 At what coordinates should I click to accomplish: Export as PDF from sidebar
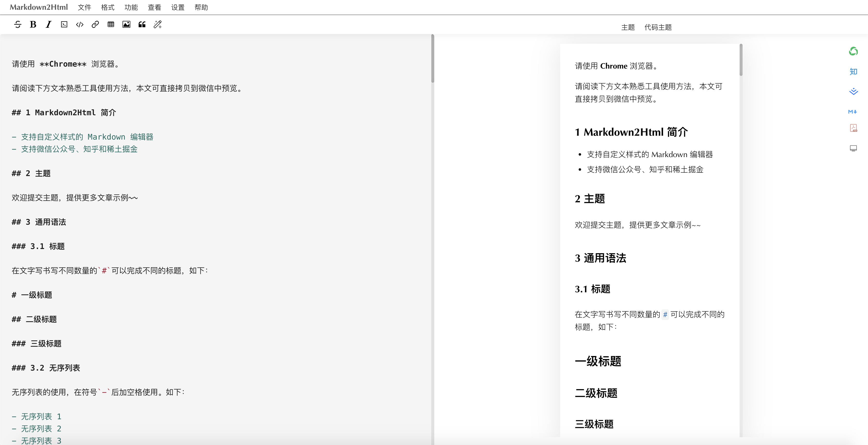853,128
